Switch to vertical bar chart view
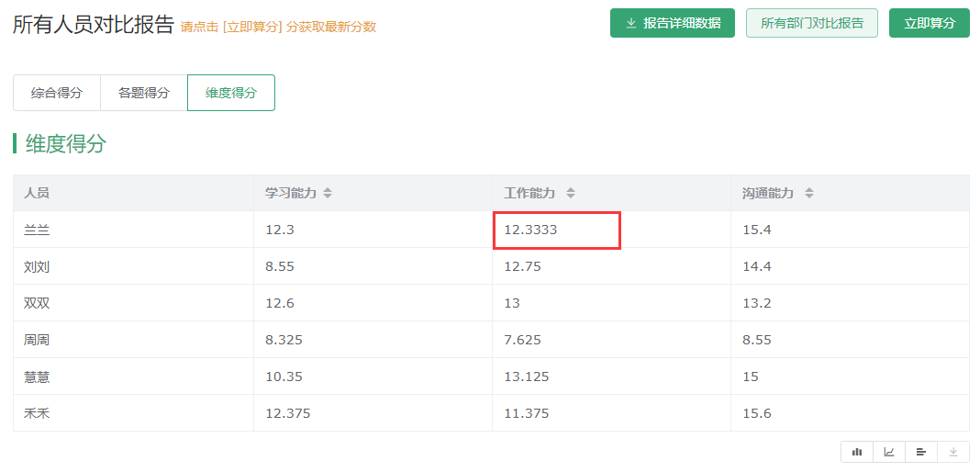 pyautogui.click(x=857, y=452)
